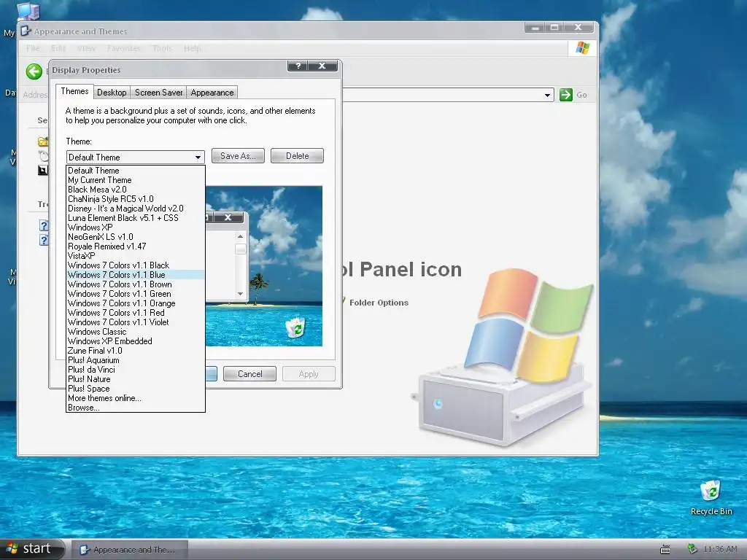Choose ChaNinja Style RC5 v1.0 theme
Viewport: 747px width, 560px height.
(x=135, y=199)
